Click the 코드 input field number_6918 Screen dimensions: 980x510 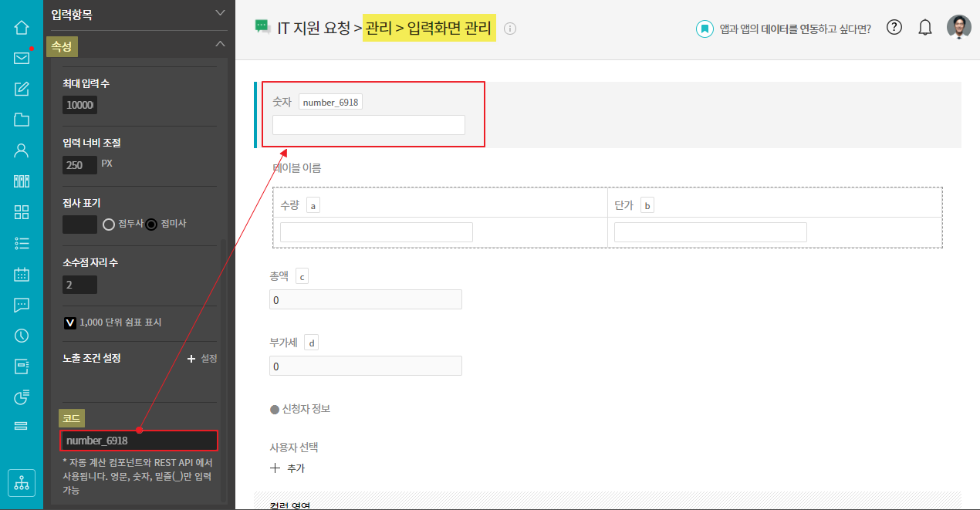[x=139, y=441]
